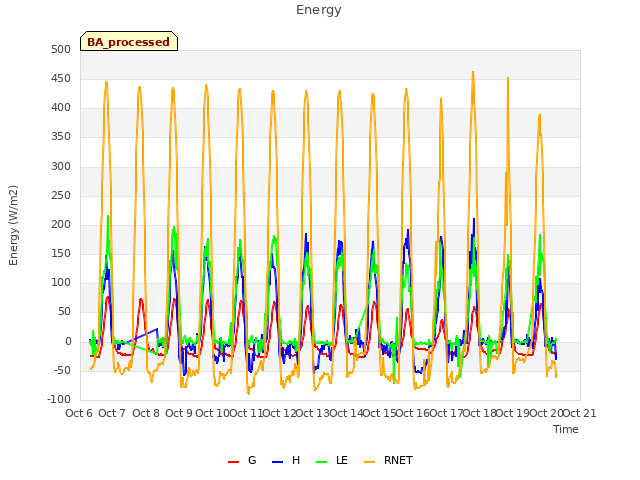This screenshot has height=480, width=640.
Task: Click the Oct 7 x-axis tick label
Action: tap(112, 413)
